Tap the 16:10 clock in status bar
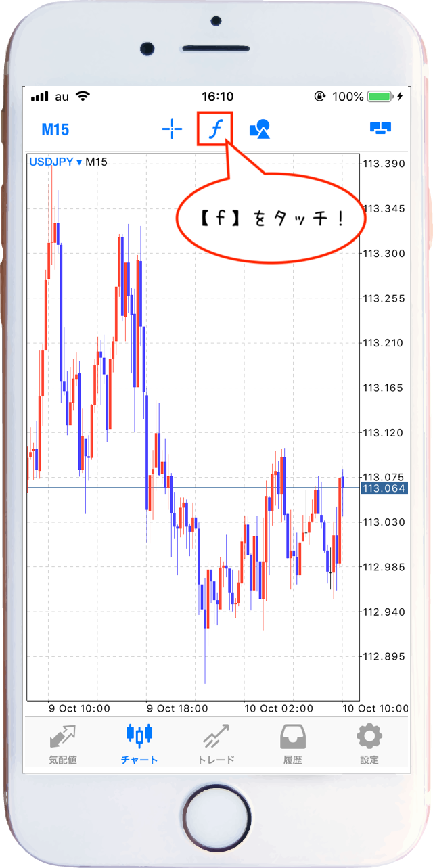Viewport: 433px width, 868px height. [217, 97]
